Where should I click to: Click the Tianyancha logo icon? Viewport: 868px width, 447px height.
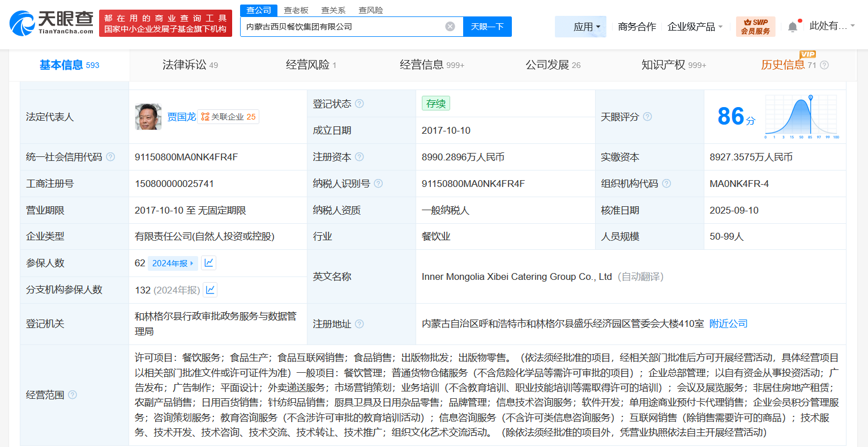coord(23,24)
